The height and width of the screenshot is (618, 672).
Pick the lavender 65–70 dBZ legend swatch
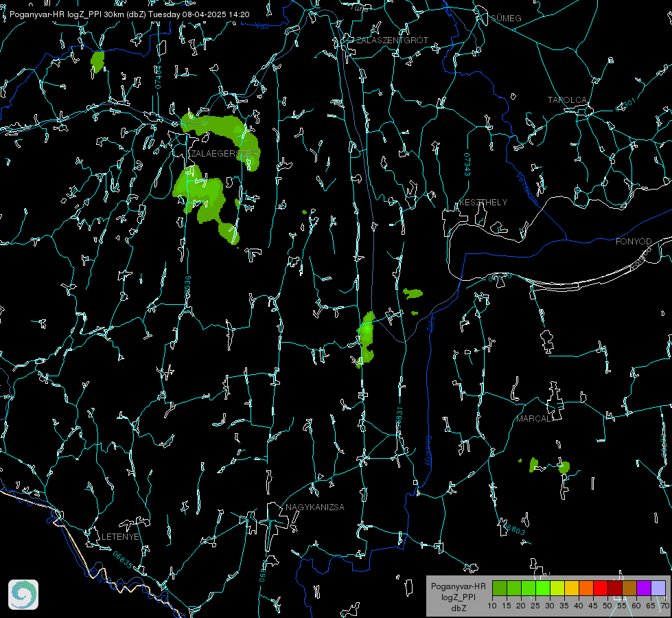tap(658, 588)
